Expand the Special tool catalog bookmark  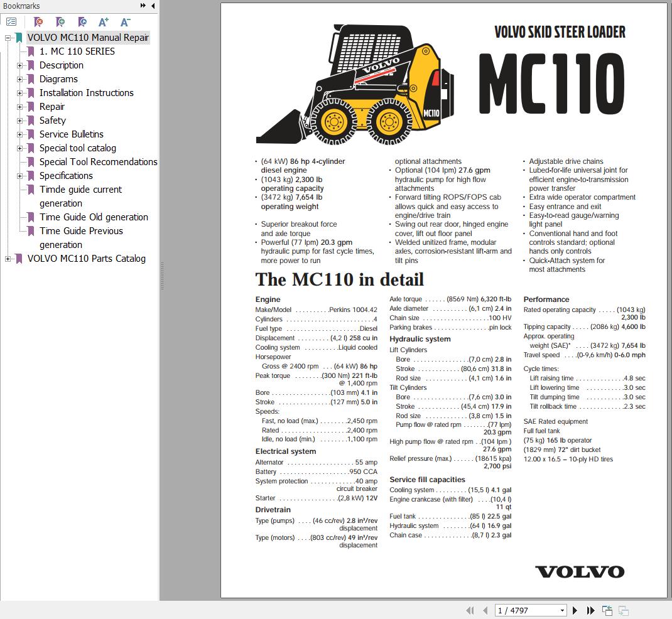pos(19,148)
